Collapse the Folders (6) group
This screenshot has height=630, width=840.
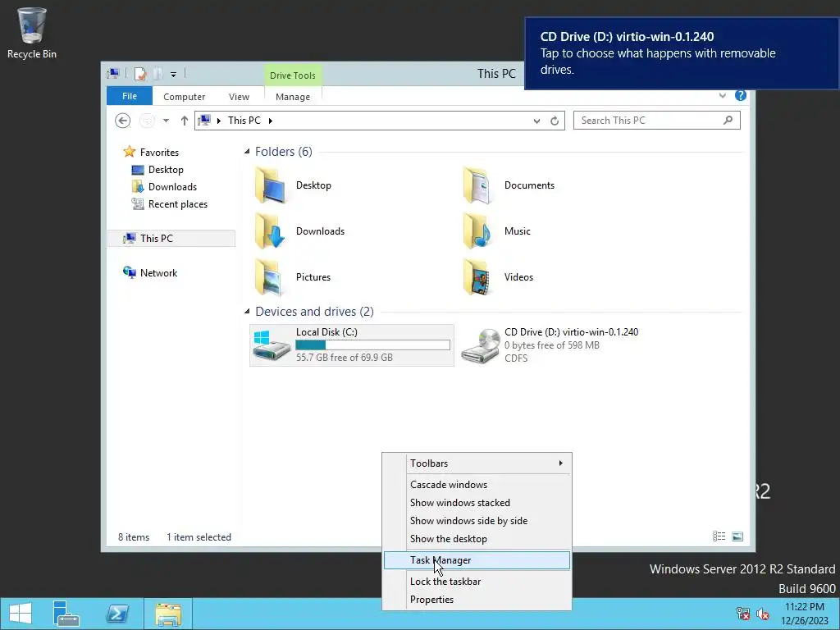click(247, 152)
